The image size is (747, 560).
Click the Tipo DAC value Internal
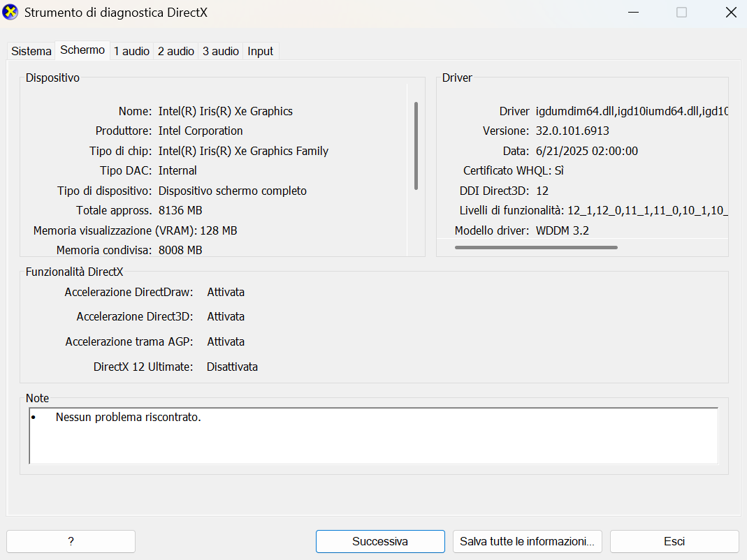pyautogui.click(x=177, y=170)
